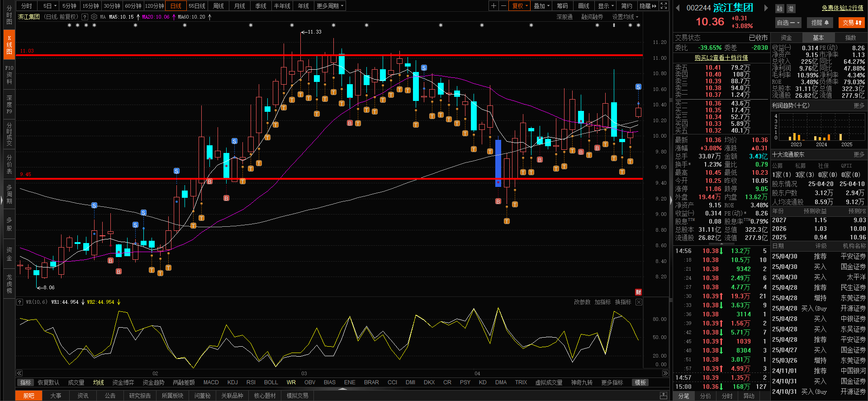Open the 复权 dropdown

(520, 6)
